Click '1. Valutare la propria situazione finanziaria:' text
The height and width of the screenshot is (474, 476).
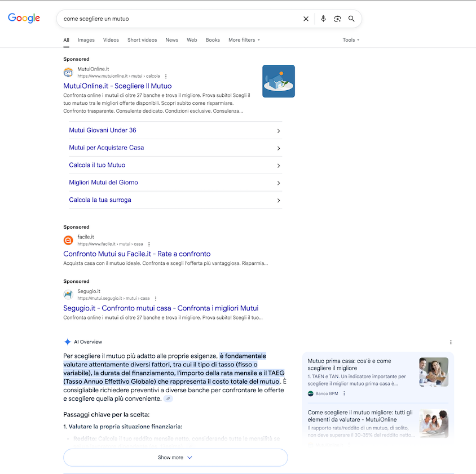[x=122, y=427]
